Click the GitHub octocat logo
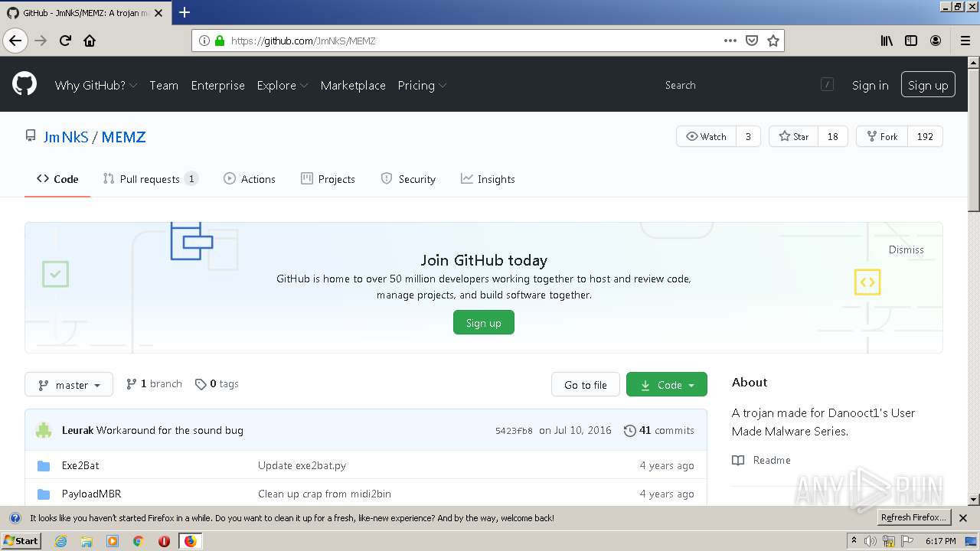 (x=24, y=84)
